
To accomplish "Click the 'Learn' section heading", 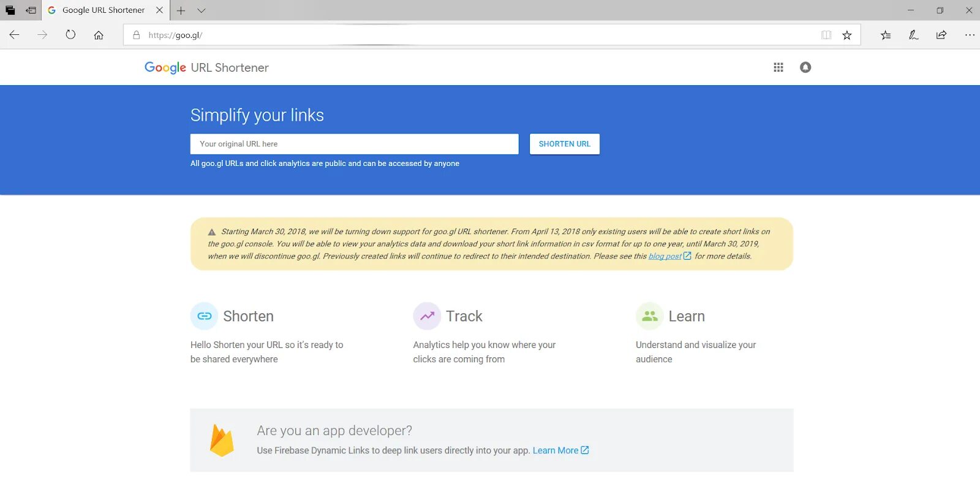I will point(687,316).
